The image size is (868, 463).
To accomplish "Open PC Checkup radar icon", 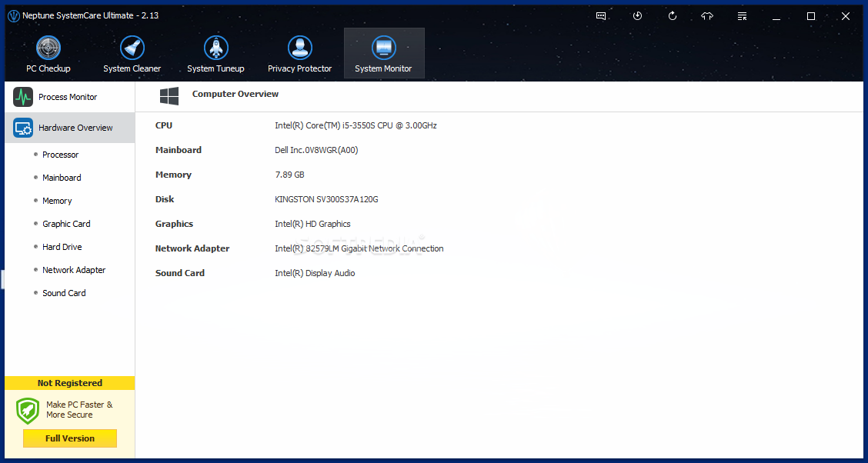I will (x=48, y=48).
